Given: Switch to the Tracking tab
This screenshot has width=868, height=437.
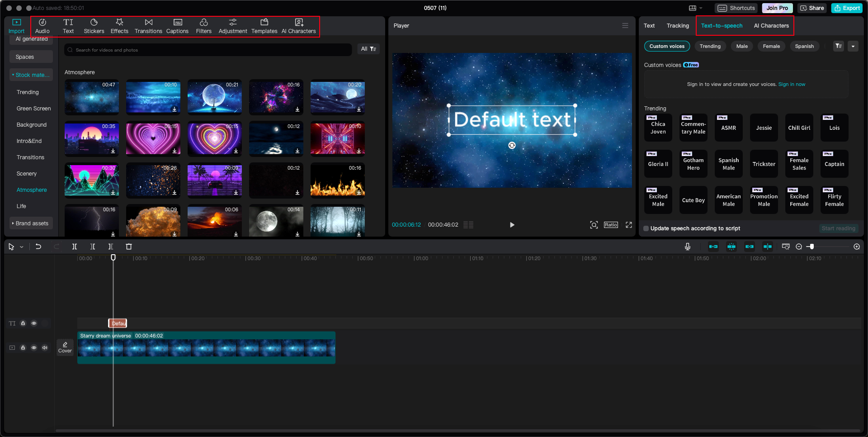Looking at the screenshot, I should click(677, 26).
